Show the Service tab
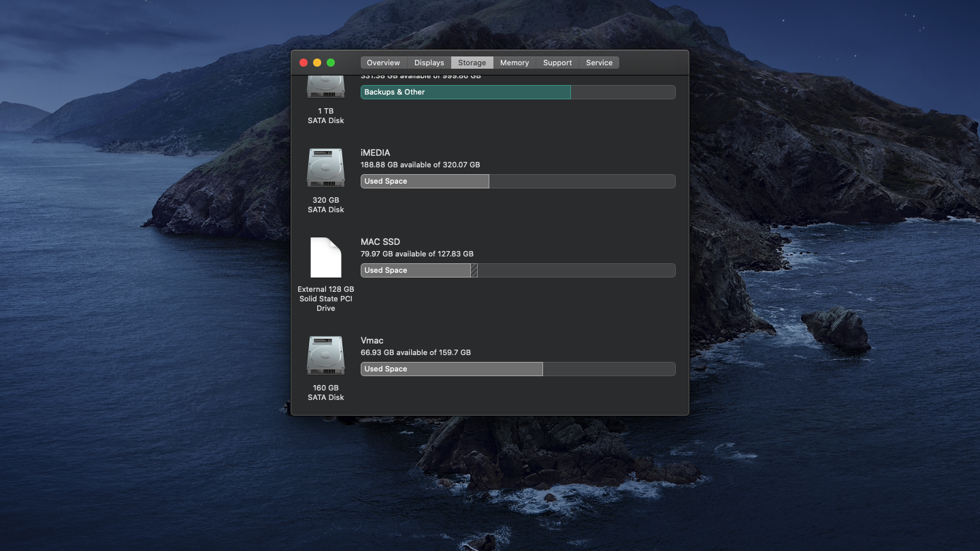This screenshot has height=551, width=980. (599, 63)
